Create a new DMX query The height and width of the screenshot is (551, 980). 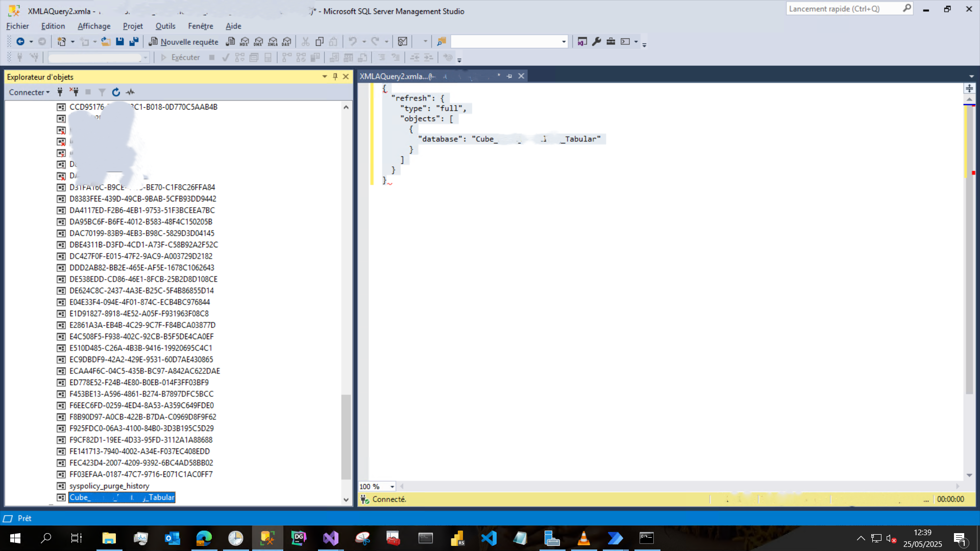point(259,42)
